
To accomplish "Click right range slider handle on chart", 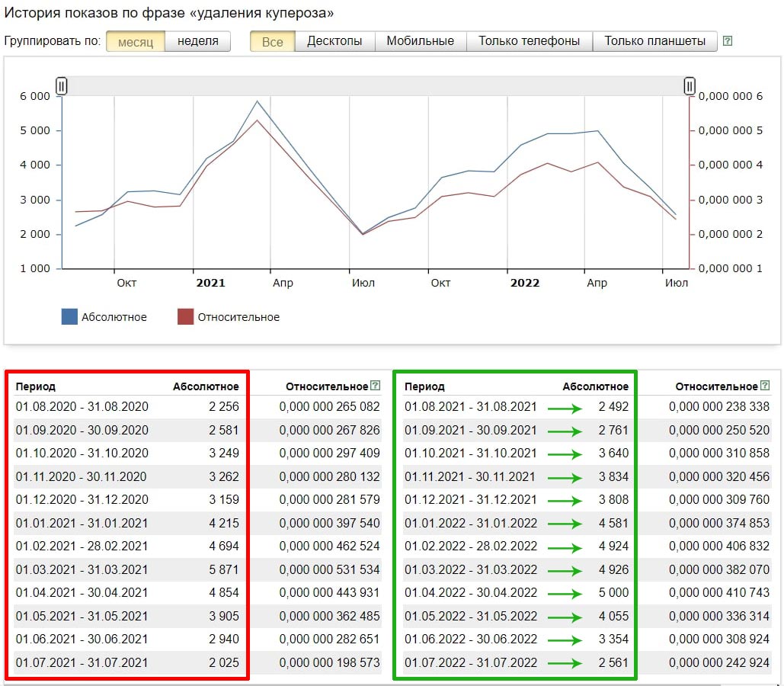I will click(x=690, y=86).
